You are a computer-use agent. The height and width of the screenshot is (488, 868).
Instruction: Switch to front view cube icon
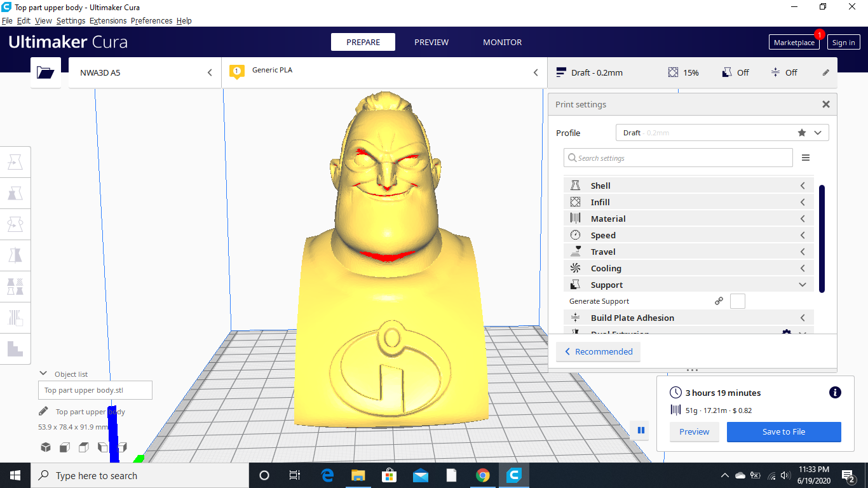tap(65, 447)
